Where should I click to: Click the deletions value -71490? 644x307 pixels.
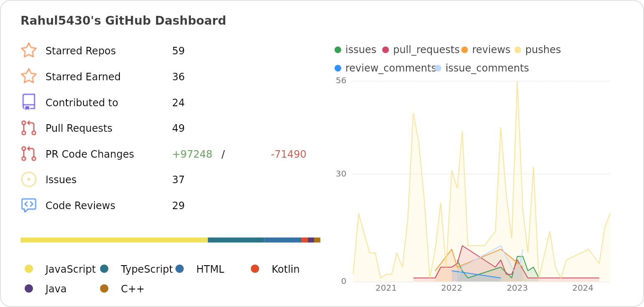coord(289,154)
